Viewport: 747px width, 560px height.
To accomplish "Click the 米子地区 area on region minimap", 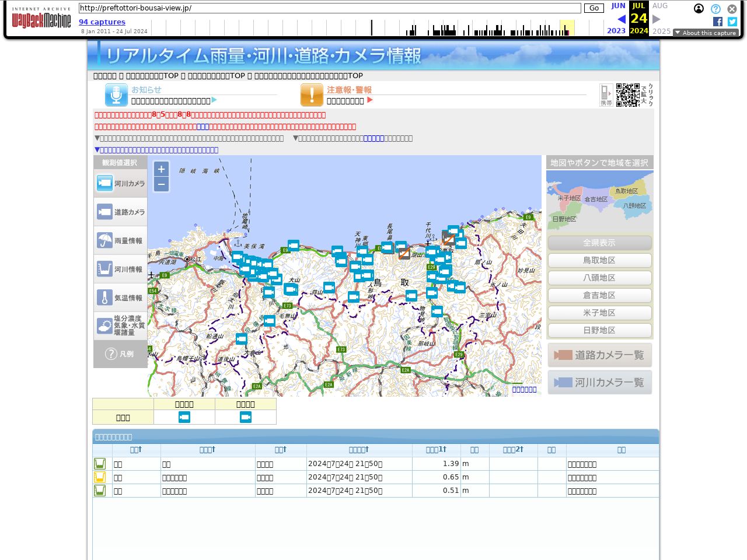I will tap(568, 199).
